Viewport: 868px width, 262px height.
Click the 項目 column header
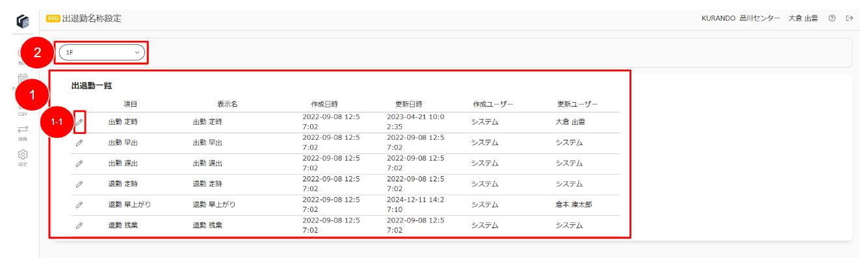131,104
